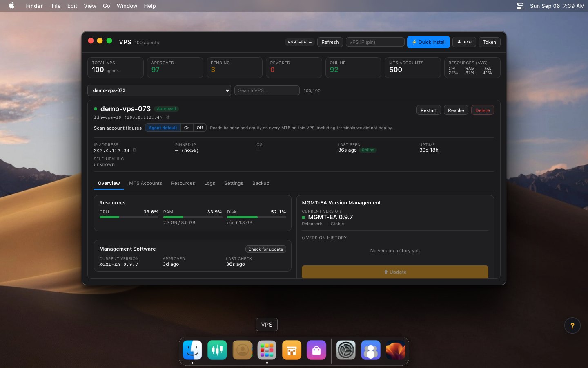Open Finder from the Dock
Image resolution: width=588 pixels, height=368 pixels.
click(x=192, y=350)
